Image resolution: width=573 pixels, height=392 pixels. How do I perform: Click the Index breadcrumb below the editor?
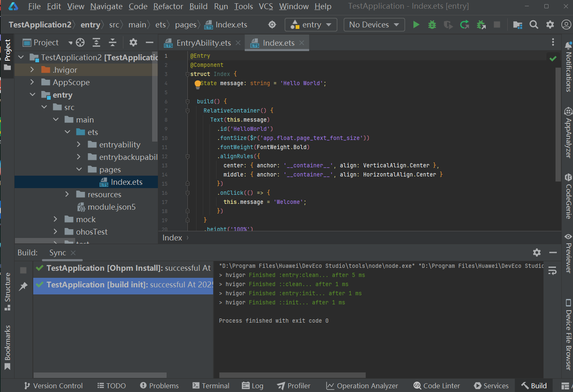tap(172, 238)
